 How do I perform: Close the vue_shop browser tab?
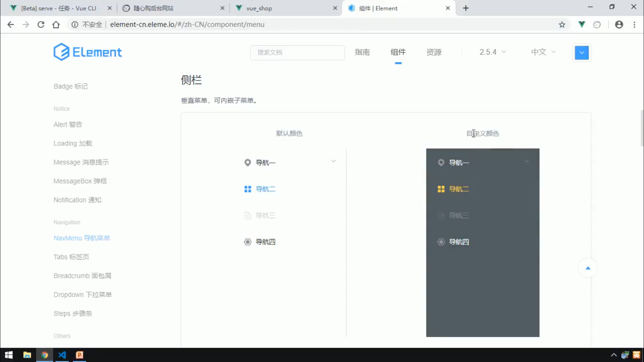(x=335, y=8)
